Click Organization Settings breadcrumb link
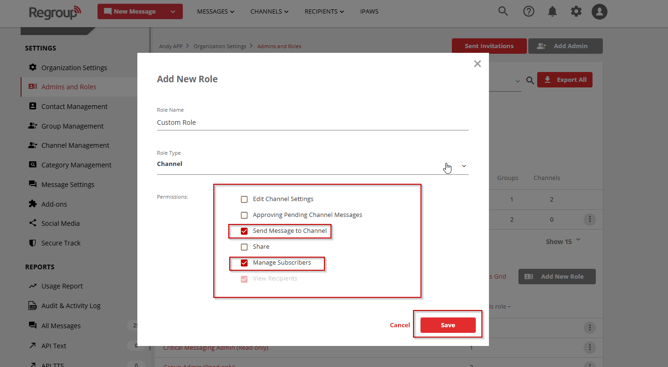The image size is (668, 367). [220, 46]
